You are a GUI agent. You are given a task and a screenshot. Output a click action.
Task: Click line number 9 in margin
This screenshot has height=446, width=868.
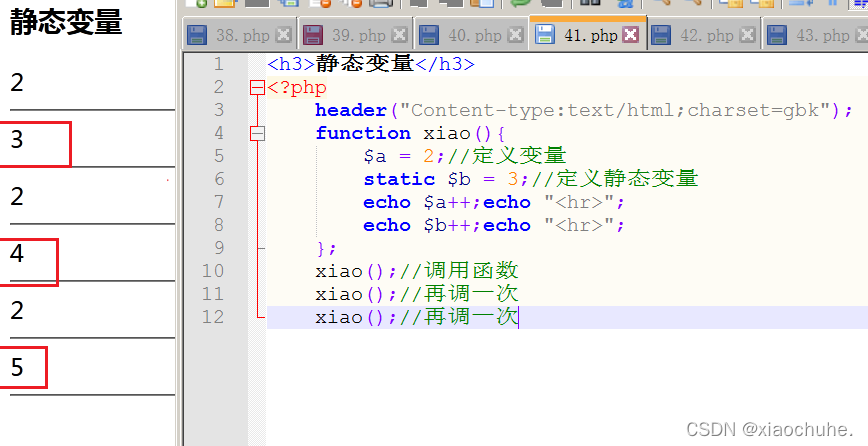[x=219, y=248]
